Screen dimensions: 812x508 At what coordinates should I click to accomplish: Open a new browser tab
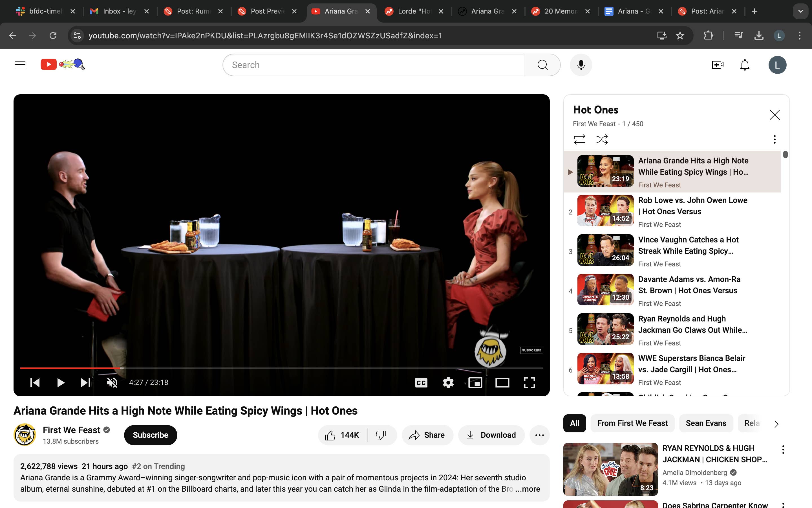(x=754, y=11)
